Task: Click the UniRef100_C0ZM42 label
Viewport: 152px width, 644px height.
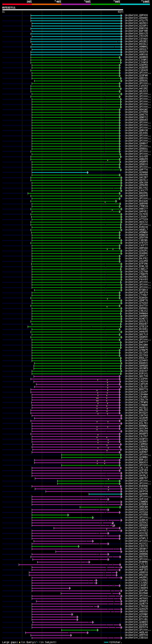Action: click(136, 580)
